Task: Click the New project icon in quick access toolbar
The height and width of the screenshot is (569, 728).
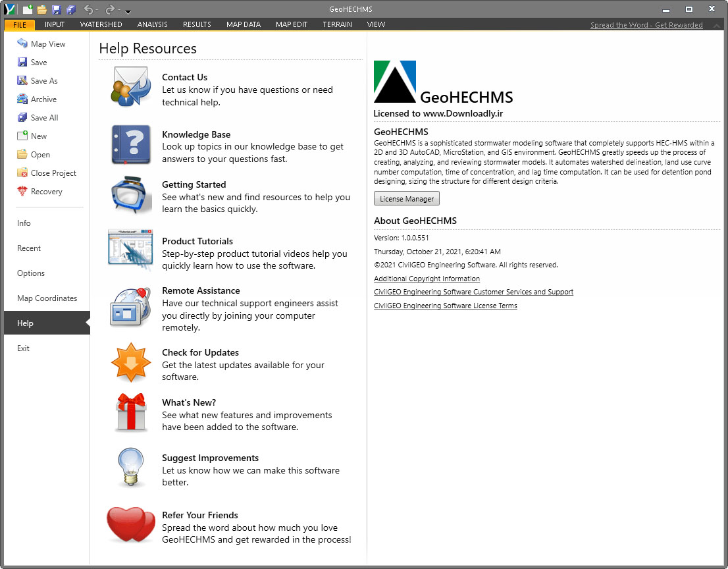Action: click(28, 10)
